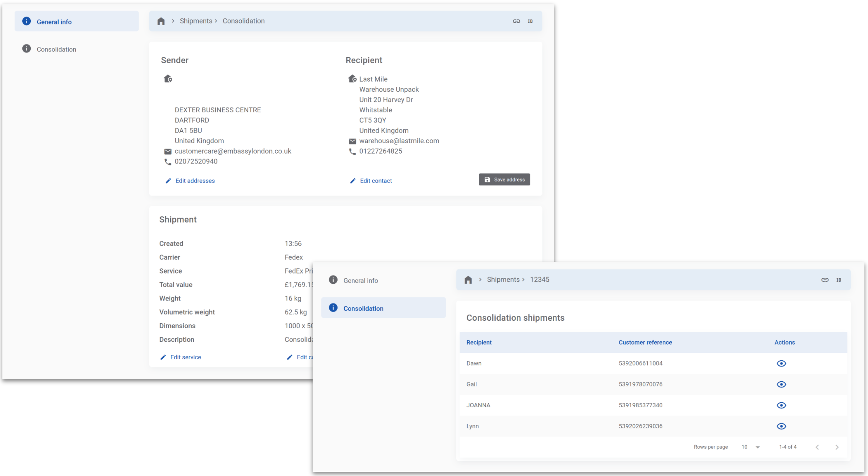Click the Consolidation info icon in the sidebar
This screenshot has height=476, width=868.
(26, 49)
